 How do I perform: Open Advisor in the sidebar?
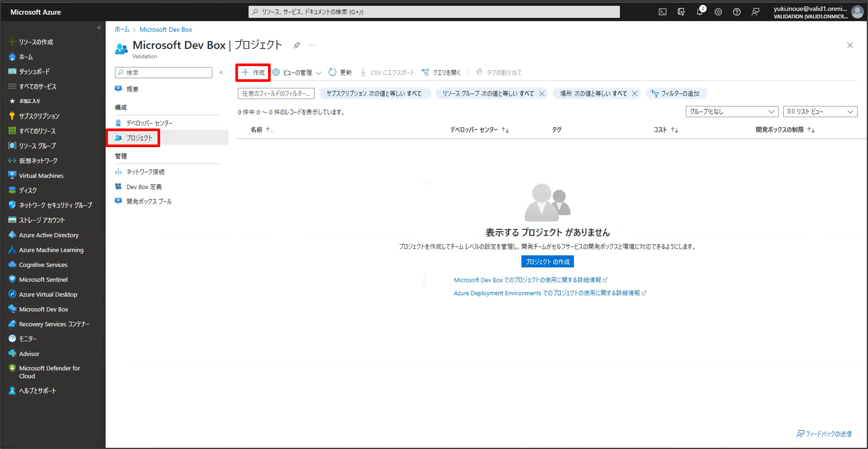pyautogui.click(x=29, y=354)
